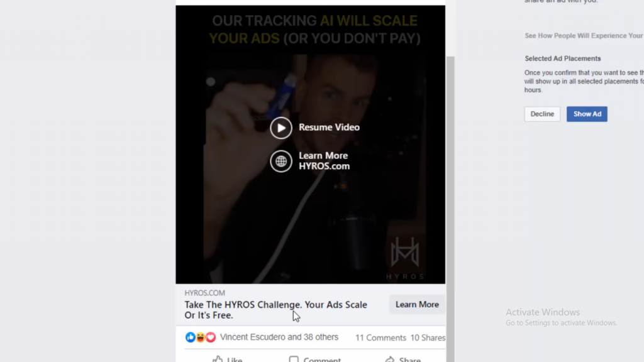Image resolution: width=644 pixels, height=362 pixels.
Task: Click the Decline button
Action: pos(542,114)
